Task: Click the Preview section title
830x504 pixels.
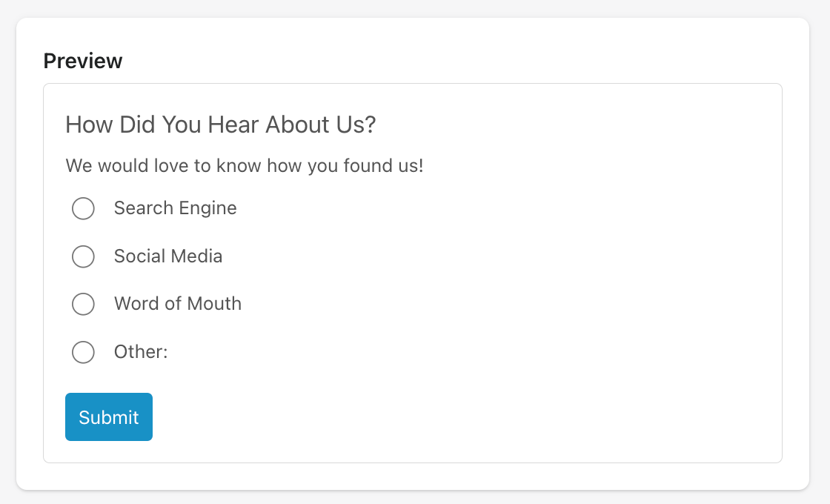Action: 83,61
